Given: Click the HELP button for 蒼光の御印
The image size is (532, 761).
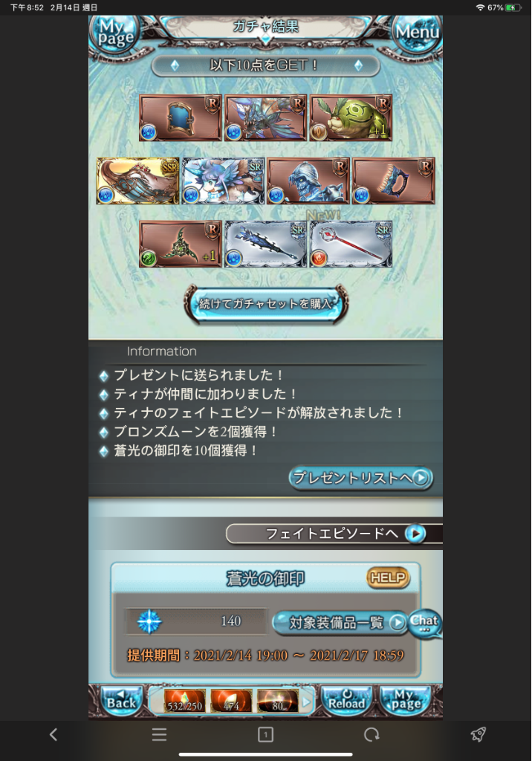Looking at the screenshot, I should coord(388,577).
